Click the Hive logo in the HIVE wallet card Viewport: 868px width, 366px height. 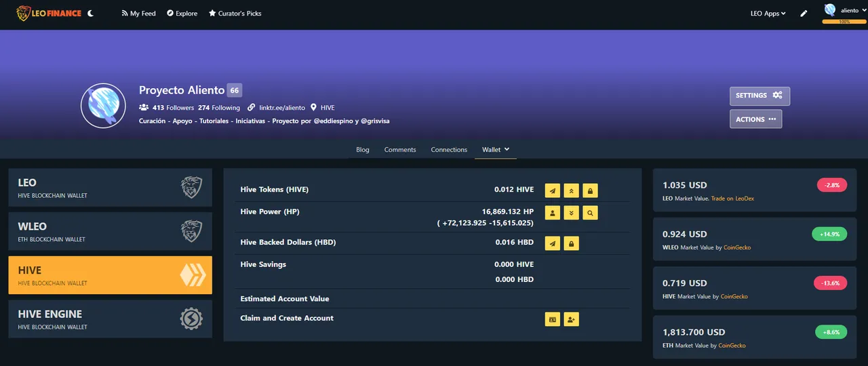192,275
